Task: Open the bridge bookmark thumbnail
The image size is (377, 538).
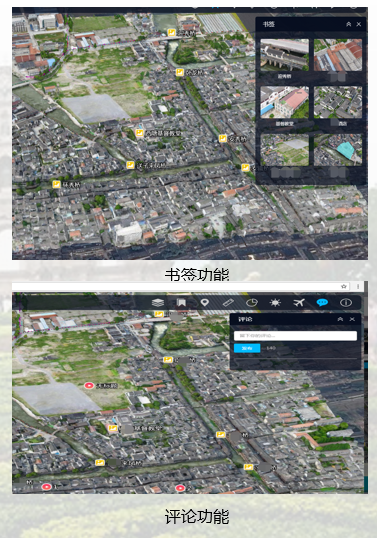Action: 284,55
